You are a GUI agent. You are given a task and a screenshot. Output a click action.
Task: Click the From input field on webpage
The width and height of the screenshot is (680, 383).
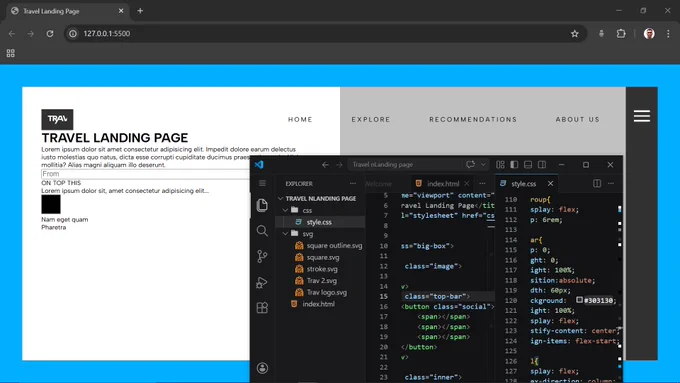coord(145,174)
